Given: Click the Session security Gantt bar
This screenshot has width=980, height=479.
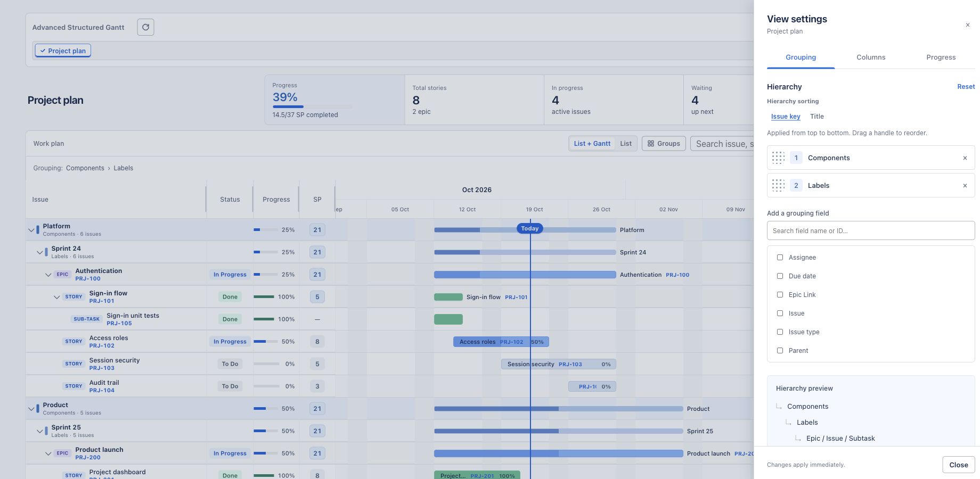Looking at the screenshot, I should 559,364.
